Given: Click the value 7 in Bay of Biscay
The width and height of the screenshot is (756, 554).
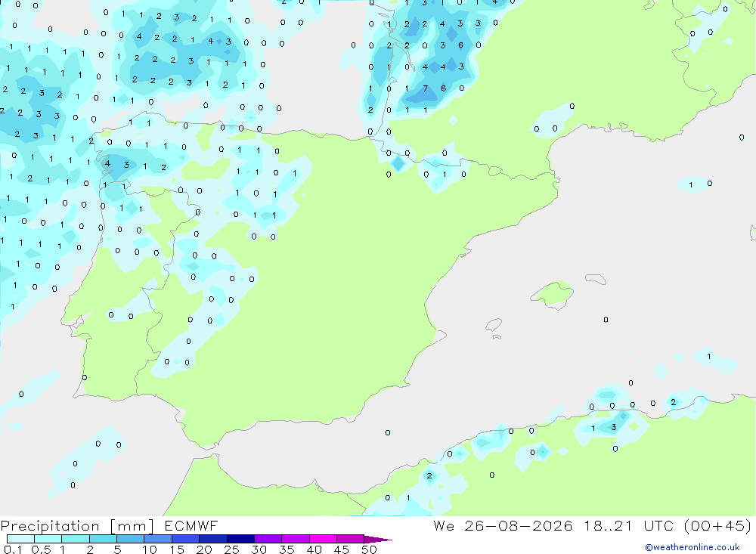Looking at the screenshot, I should [425, 88].
